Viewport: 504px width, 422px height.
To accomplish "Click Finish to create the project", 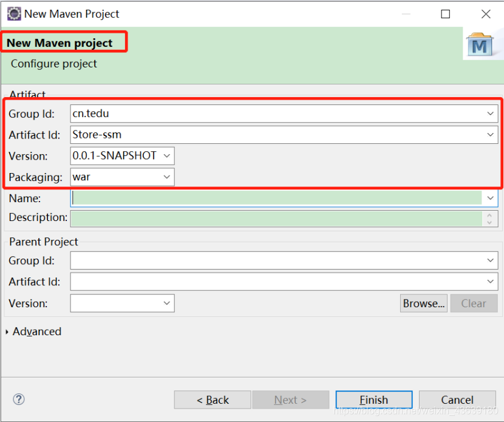I will (374, 400).
